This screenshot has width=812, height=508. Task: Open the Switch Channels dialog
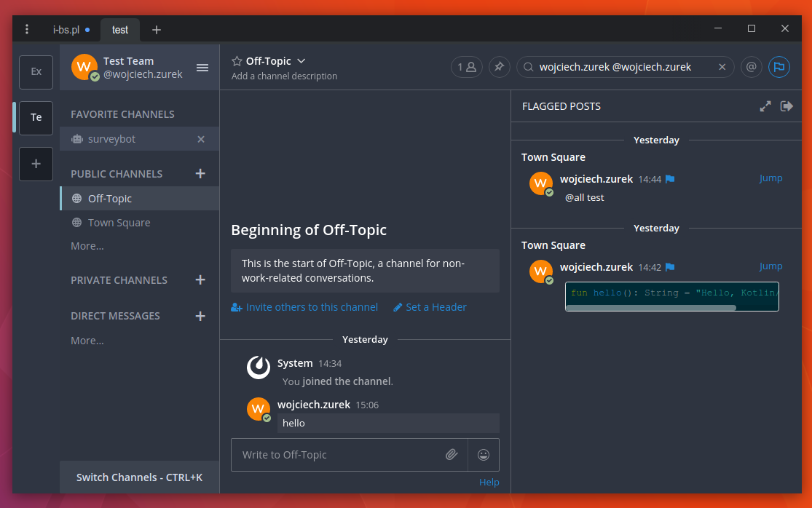pos(139,477)
